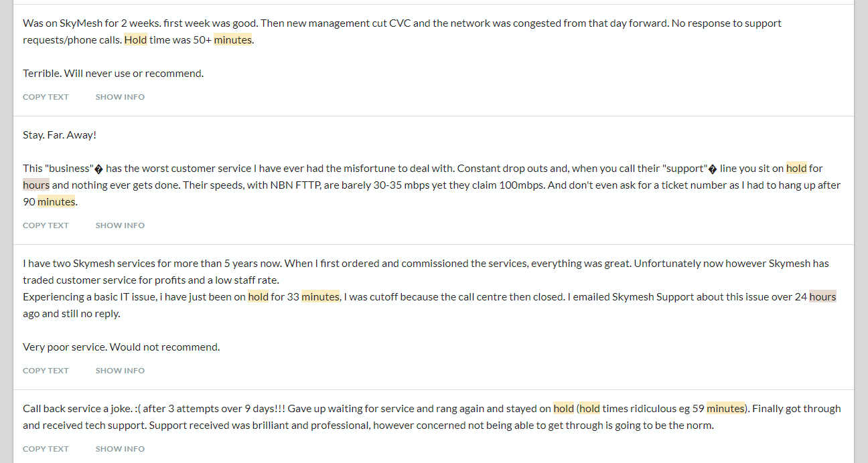Image resolution: width=868 pixels, height=463 pixels.
Task: Select highlighted "minutes" after "50+"
Action: click(232, 40)
